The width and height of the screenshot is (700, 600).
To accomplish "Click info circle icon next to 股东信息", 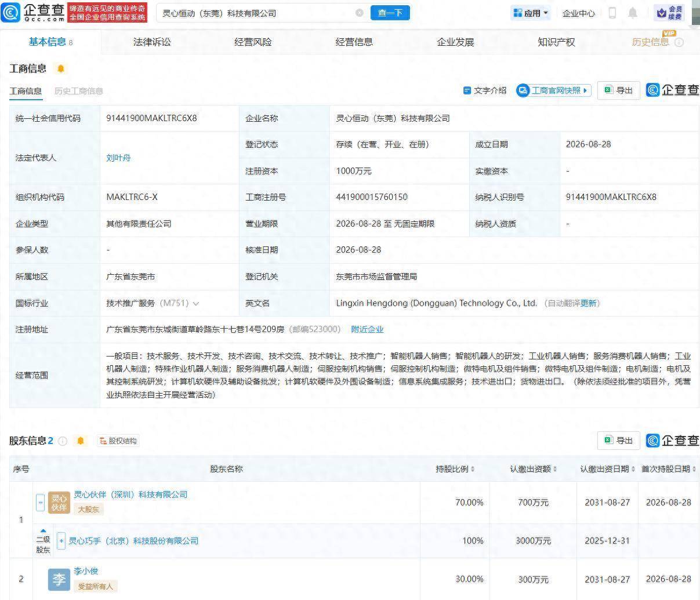I will (x=63, y=441).
